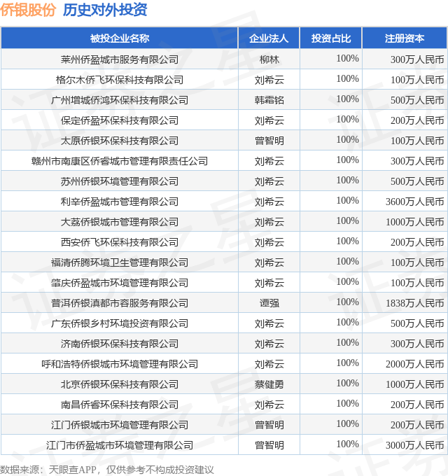This screenshot has width=448, height=476.
Task: Click 广州增城侨鸿环保科技有限公司 row name
Action: click(120, 100)
